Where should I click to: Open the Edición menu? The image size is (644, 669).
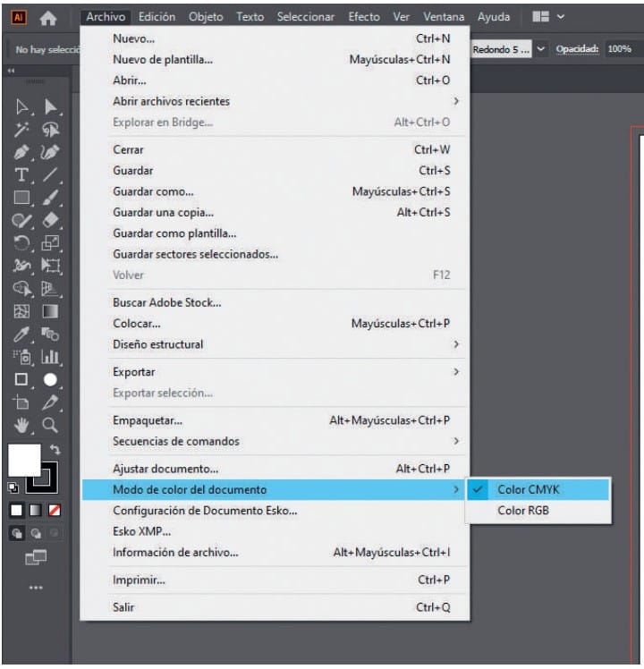[x=157, y=17]
